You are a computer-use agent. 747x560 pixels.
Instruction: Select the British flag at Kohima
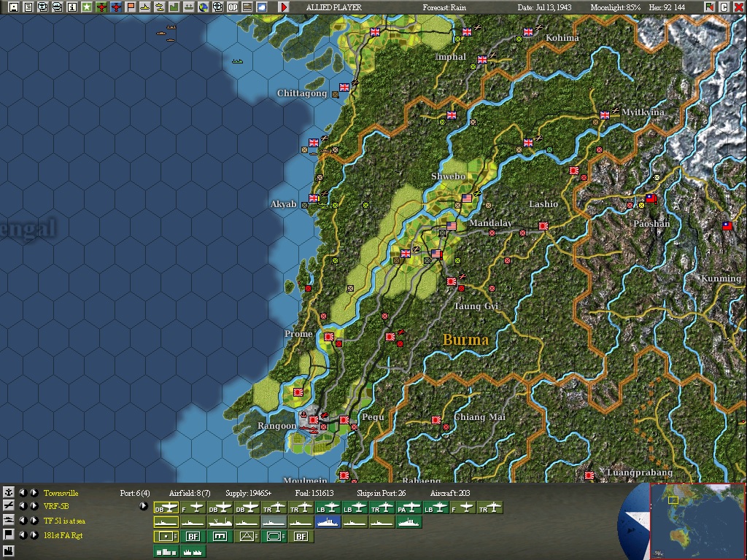(x=528, y=32)
